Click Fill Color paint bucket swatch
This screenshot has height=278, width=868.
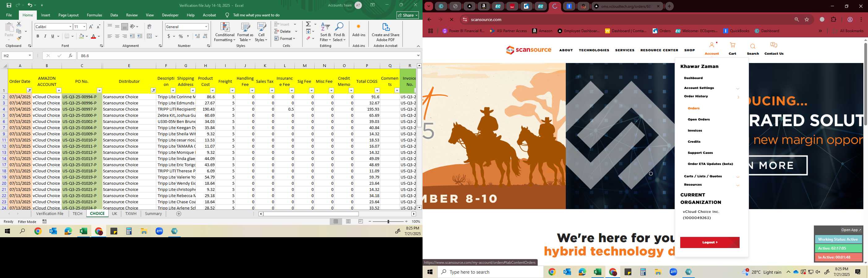point(81,36)
